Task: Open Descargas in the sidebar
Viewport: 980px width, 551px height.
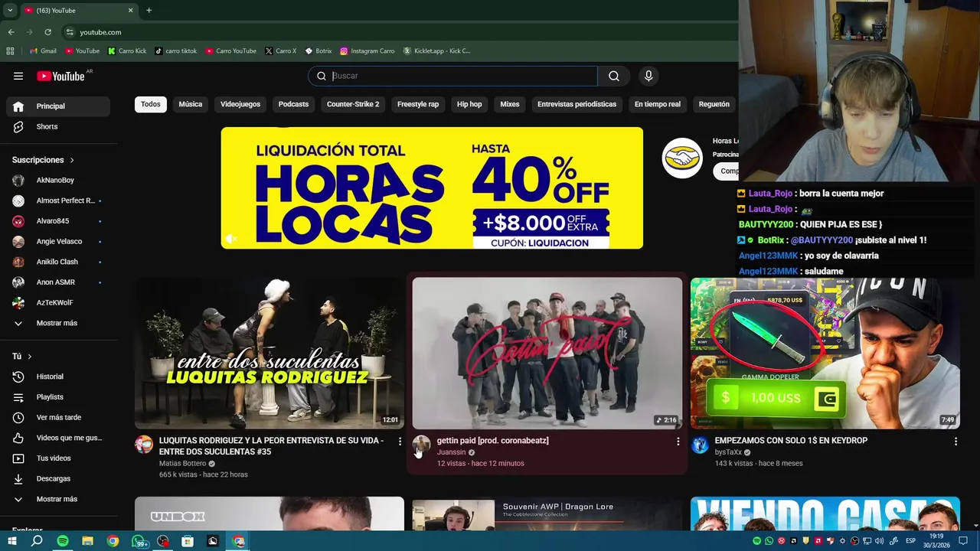Action: [58, 478]
